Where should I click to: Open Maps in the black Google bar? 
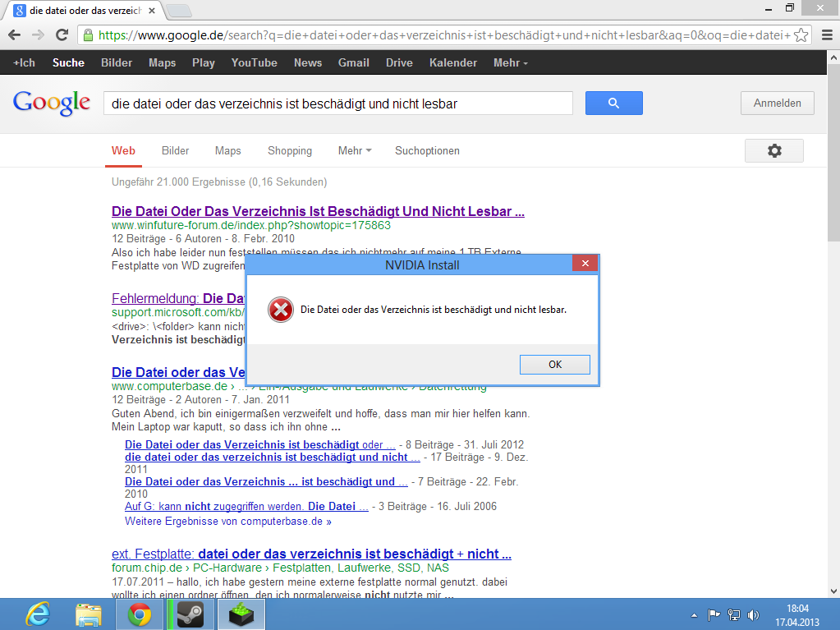(163, 62)
